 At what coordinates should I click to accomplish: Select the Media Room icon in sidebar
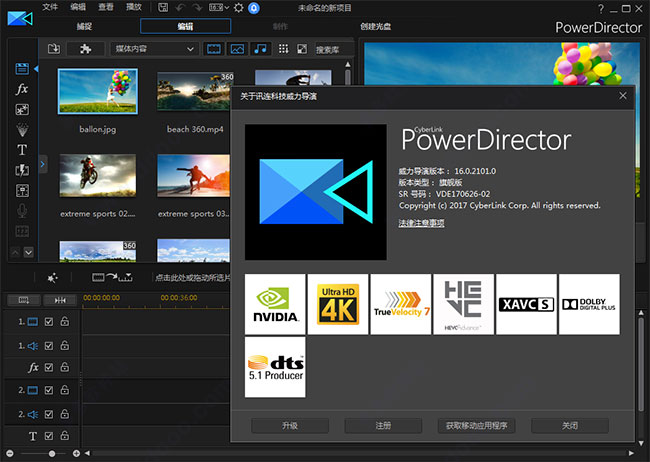click(x=22, y=68)
